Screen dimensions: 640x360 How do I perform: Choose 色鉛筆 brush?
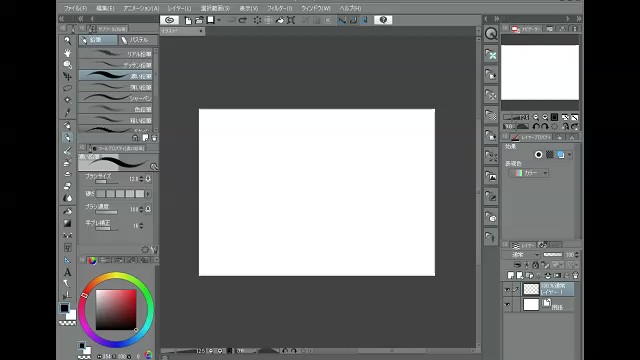(x=116, y=109)
